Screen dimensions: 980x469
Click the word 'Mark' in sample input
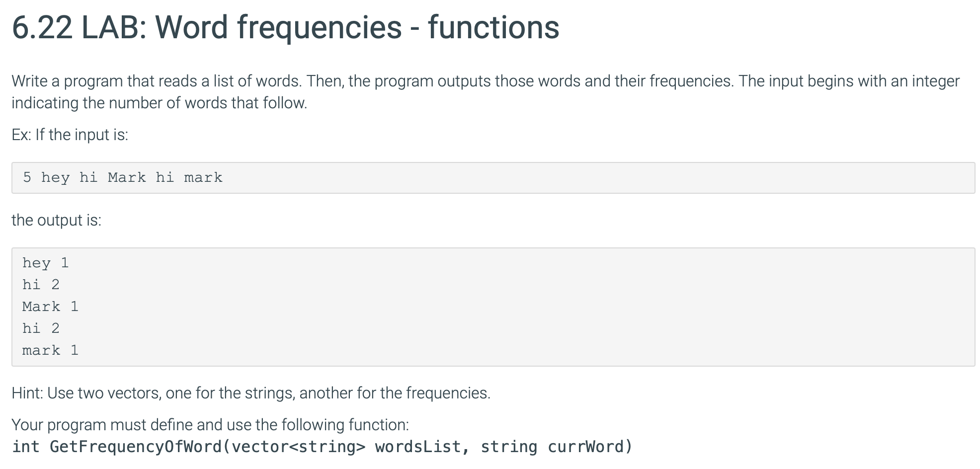point(127,177)
